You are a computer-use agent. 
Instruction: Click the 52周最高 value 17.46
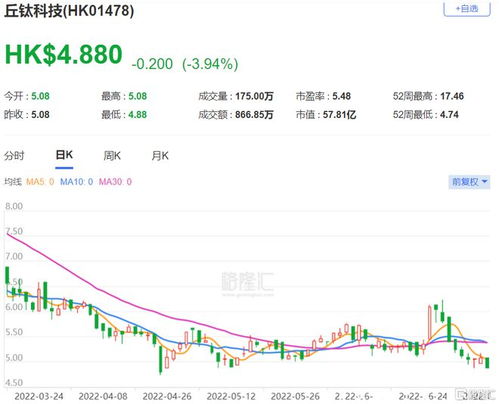pos(452,96)
